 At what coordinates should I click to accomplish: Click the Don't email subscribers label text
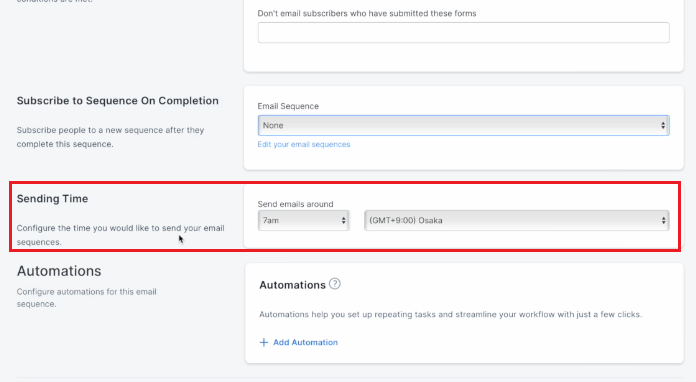367,13
